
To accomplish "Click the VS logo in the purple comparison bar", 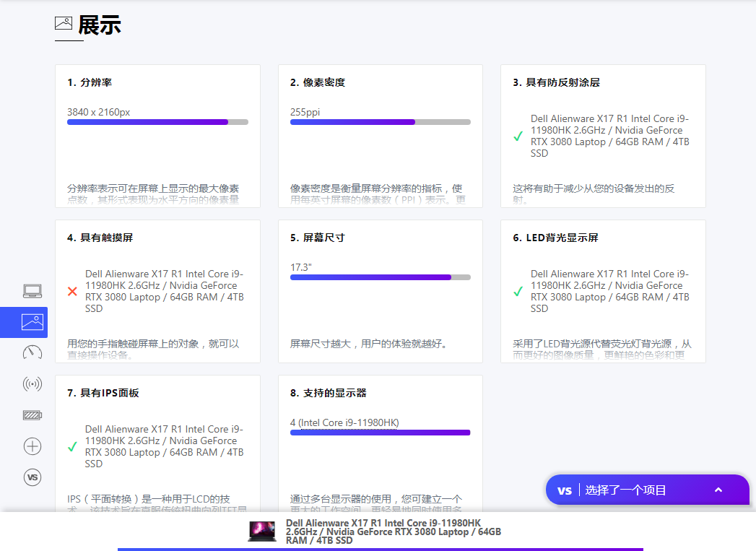I will [565, 490].
